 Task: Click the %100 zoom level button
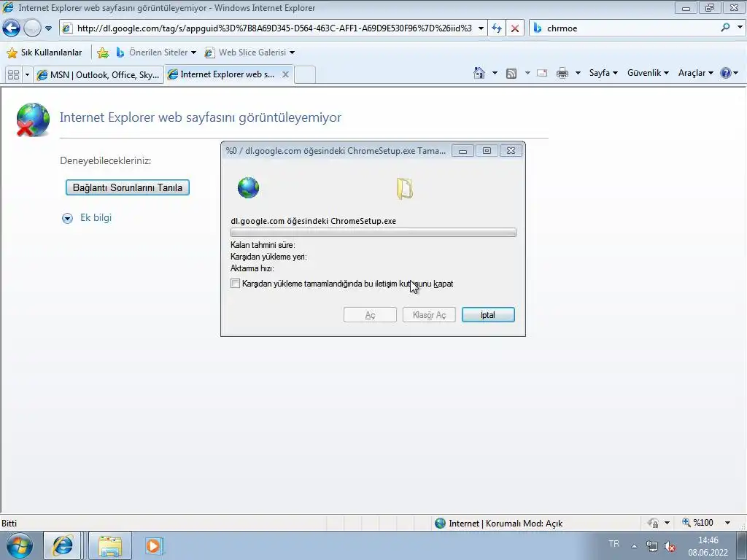tap(698, 523)
